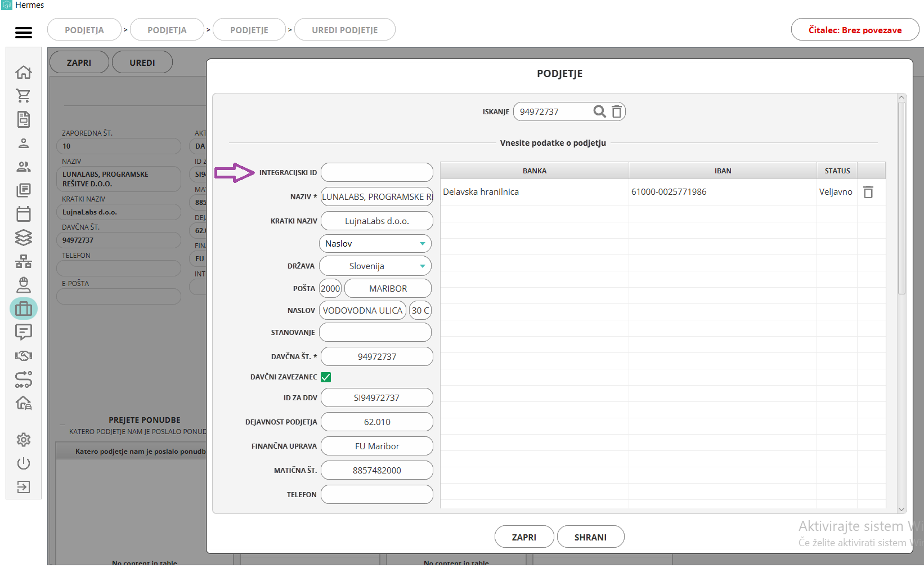Screen dimensions: 924x572
Task: Click the dialog vertical scrollbar thumb
Action: 901,198
